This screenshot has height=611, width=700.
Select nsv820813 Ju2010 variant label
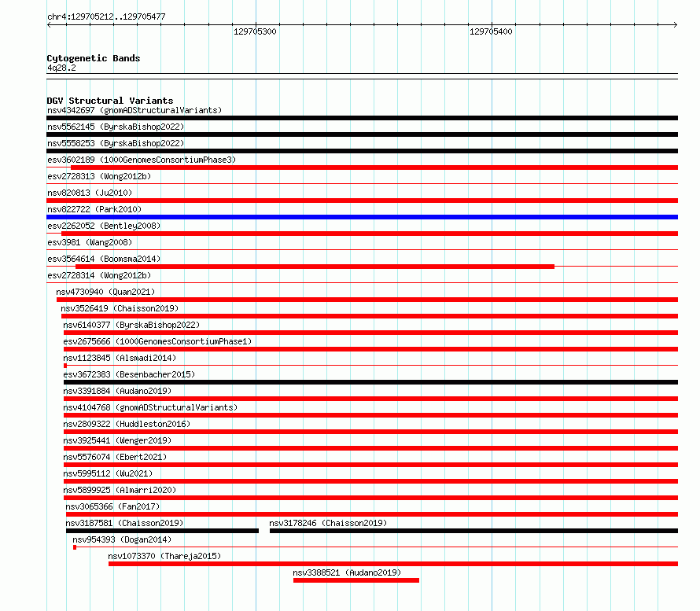(90, 193)
